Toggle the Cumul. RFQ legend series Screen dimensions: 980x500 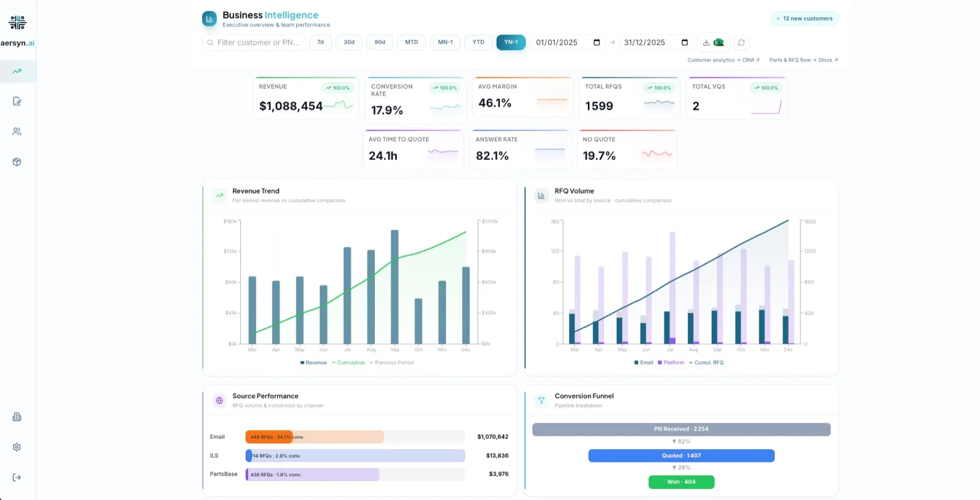[x=706, y=363]
